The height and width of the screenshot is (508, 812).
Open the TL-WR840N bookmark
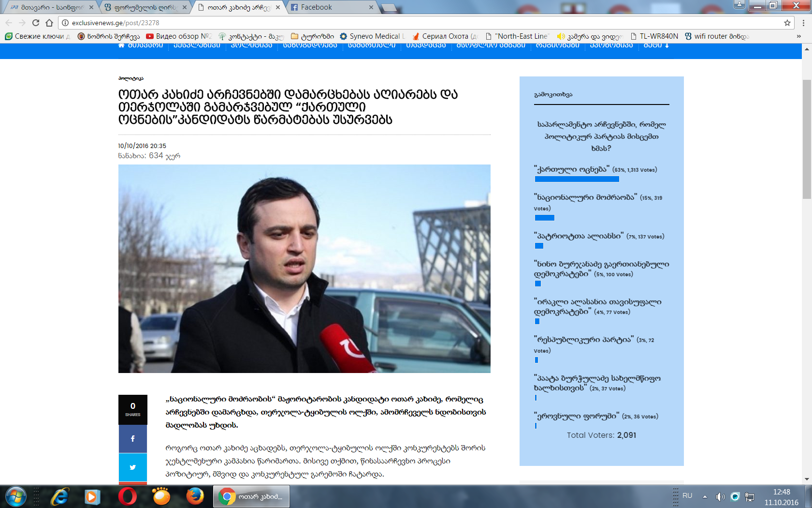tap(654, 36)
